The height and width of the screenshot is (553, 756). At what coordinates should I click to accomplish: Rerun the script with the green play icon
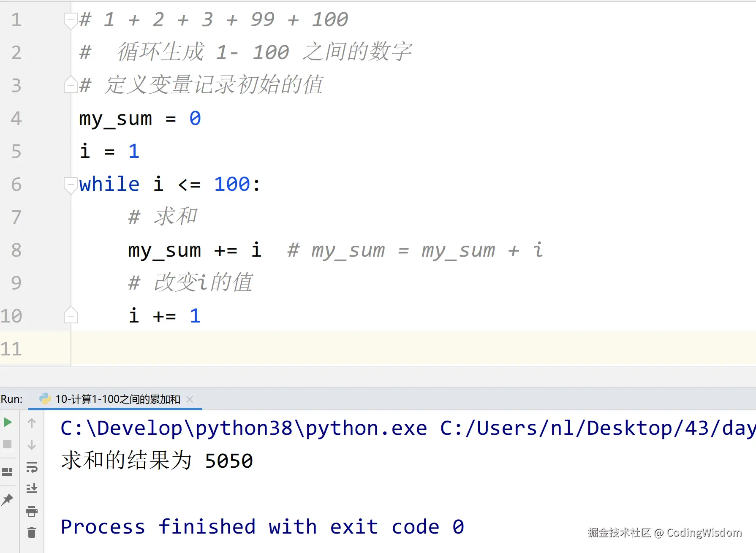coord(8,422)
